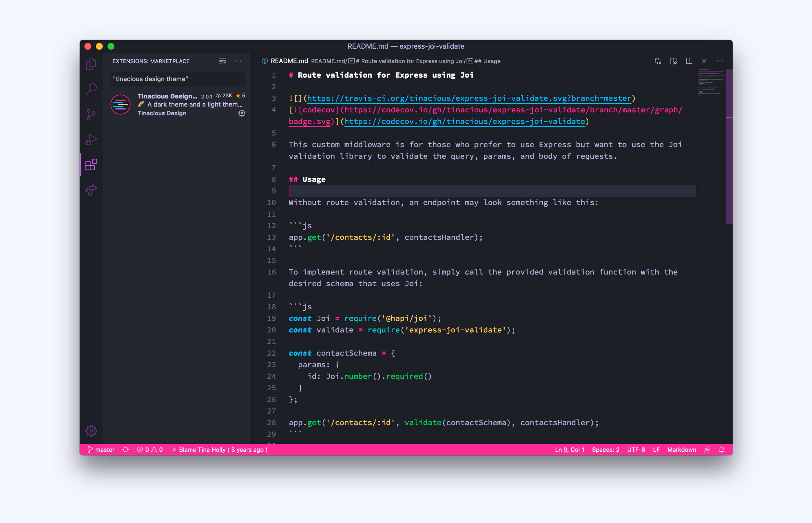
Task: Open the Search view in activity bar
Action: click(91, 89)
